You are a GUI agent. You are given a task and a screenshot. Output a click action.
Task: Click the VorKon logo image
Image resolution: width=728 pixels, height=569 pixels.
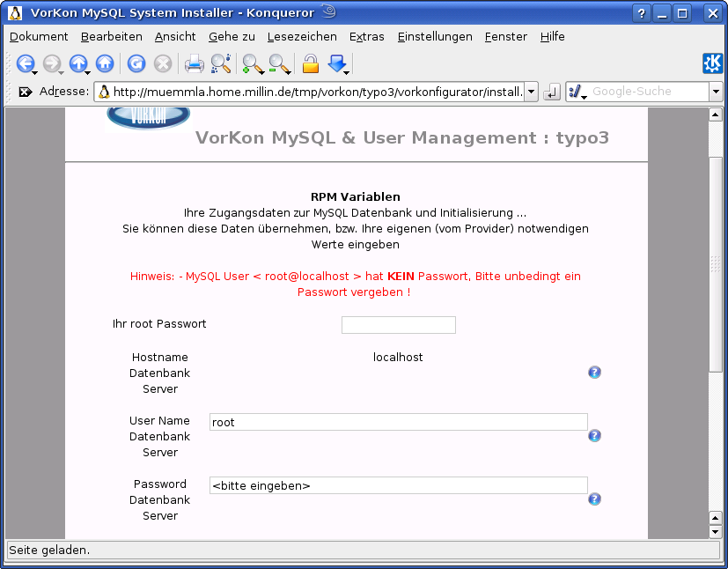point(148,117)
